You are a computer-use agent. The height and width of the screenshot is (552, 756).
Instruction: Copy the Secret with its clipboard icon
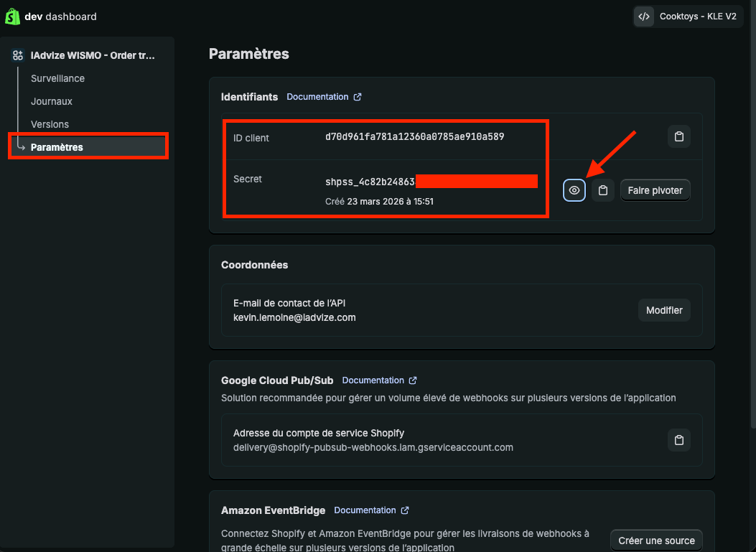pyautogui.click(x=604, y=190)
